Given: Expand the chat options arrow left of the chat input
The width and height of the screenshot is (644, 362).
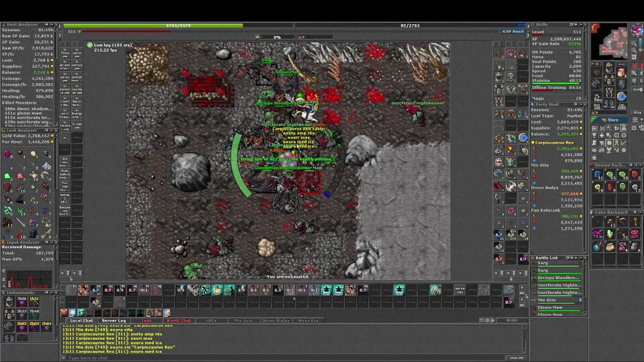Looking at the screenshot, I should click(x=63, y=358).
